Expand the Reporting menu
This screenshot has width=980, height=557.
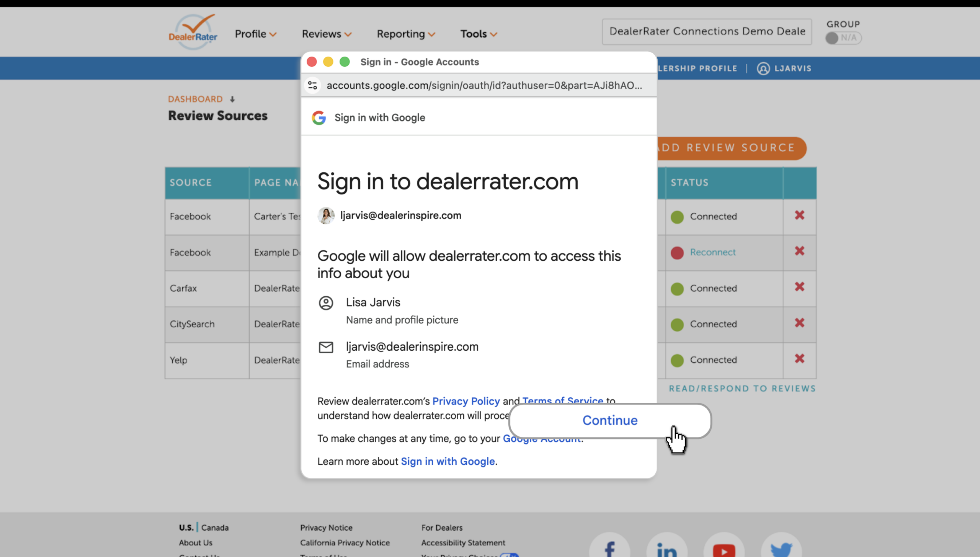pyautogui.click(x=406, y=34)
